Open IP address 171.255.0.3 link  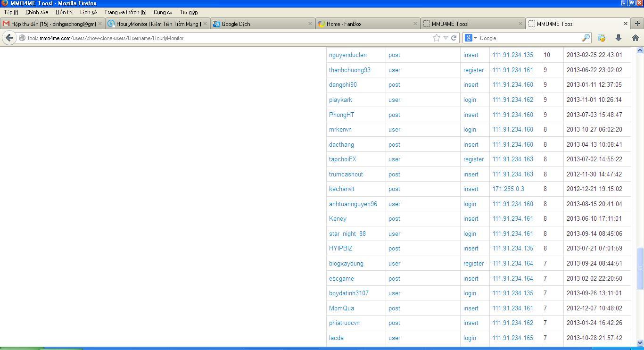click(x=508, y=189)
